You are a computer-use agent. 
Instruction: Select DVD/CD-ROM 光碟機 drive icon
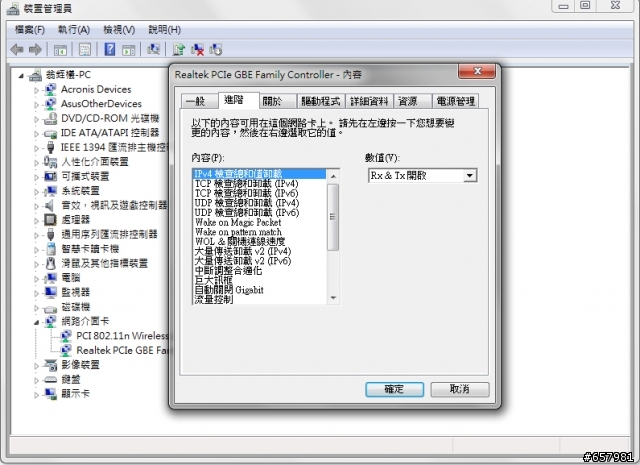tap(50, 118)
